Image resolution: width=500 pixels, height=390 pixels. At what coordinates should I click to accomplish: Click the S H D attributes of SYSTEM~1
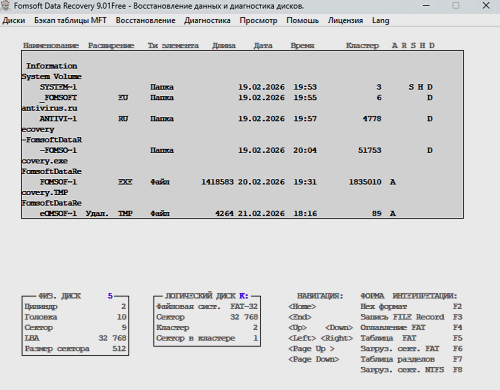tap(421, 87)
